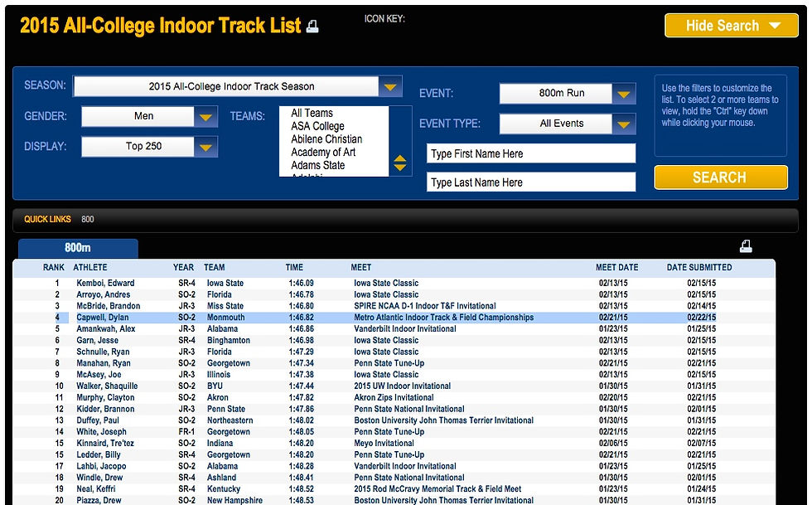The image size is (812, 505).
Task: Click the yellow SEARCH button
Action: pos(721,177)
